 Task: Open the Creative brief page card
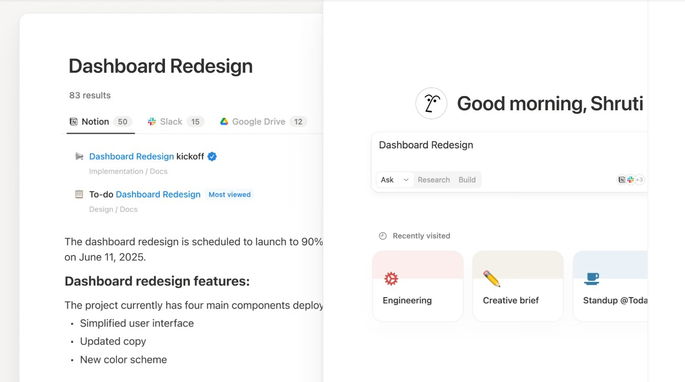pyautogui.click(x=518, y=286)
